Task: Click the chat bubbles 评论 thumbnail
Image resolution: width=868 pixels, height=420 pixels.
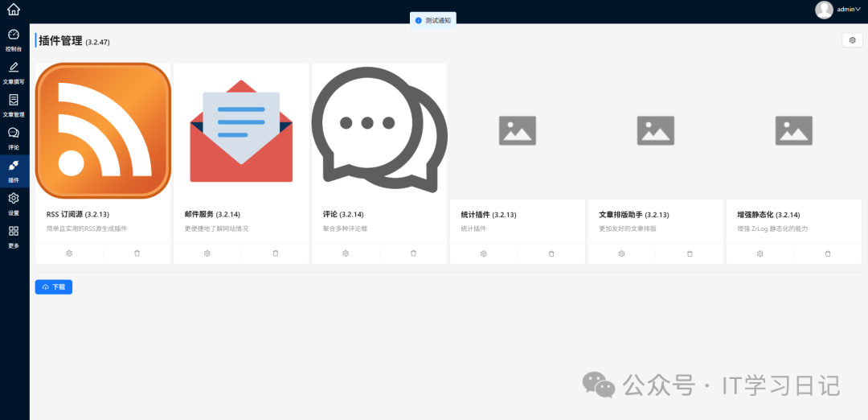Action: (x=379, y=131)
